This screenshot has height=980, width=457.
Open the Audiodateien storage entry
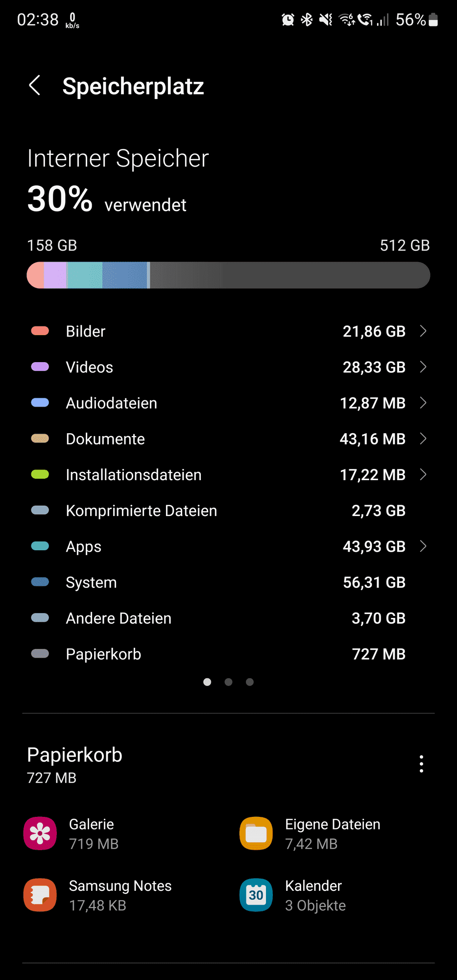pyautogui.click(x=228, y=403)
